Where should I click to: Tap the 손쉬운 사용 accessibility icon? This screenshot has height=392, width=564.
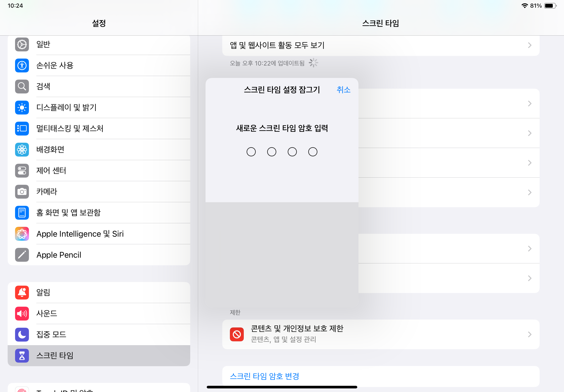pyautogui.click(x=22, y=65)
